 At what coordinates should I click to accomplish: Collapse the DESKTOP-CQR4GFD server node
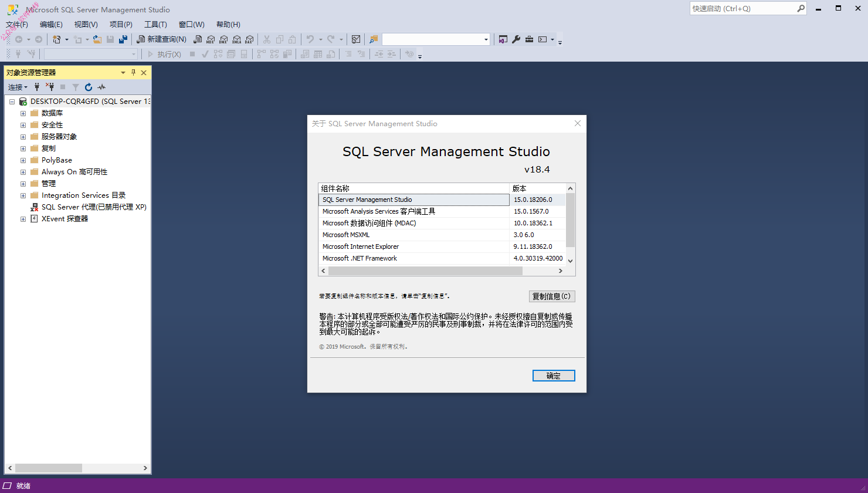12,101
